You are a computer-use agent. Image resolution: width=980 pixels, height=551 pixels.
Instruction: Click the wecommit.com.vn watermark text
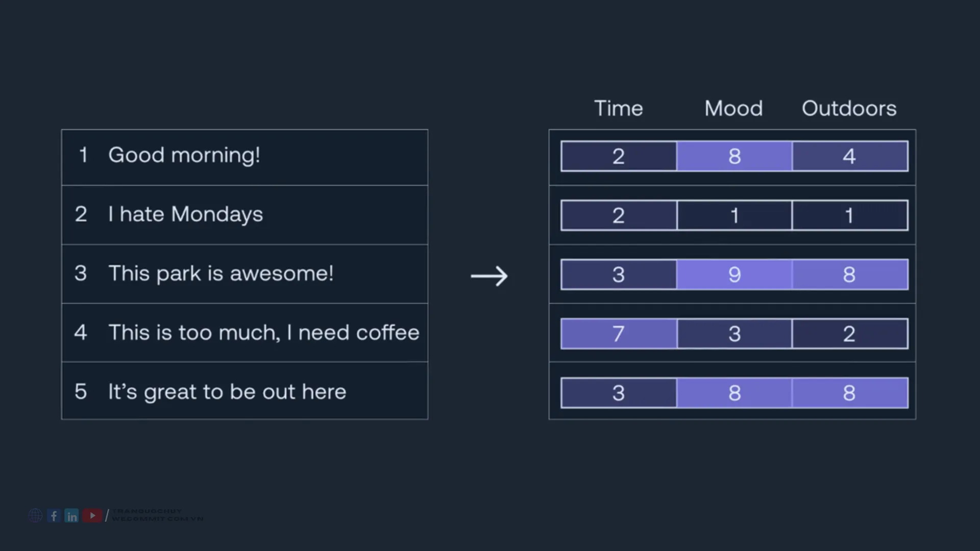157,519
